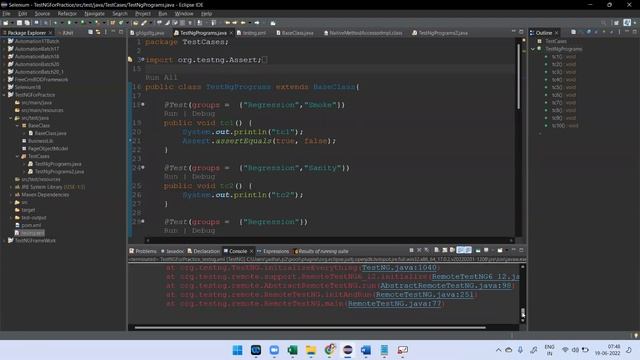The image size is (640, 360).
Task: Open the Problems tab
Action: click(143, 251)
